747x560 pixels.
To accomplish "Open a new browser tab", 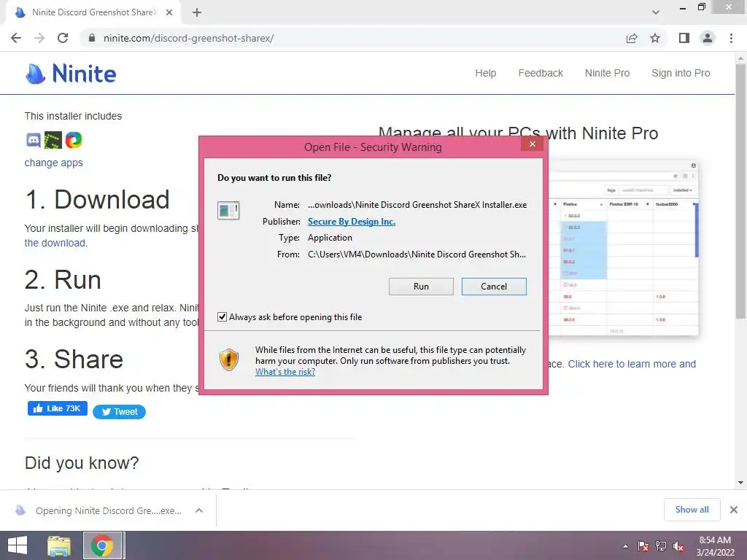I will point(197,13).
